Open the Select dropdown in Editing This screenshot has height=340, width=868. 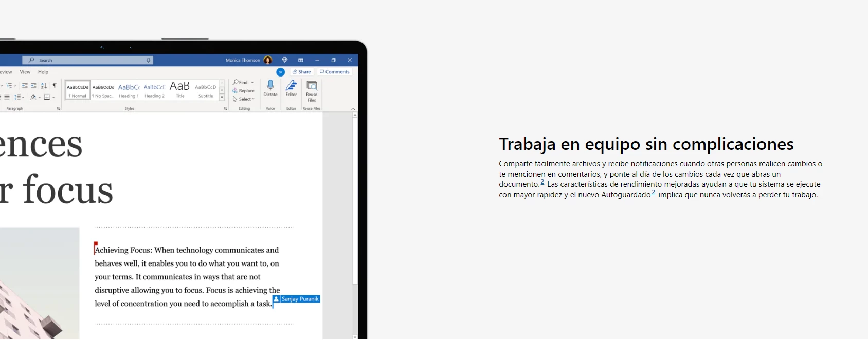[x=244, y=99]
